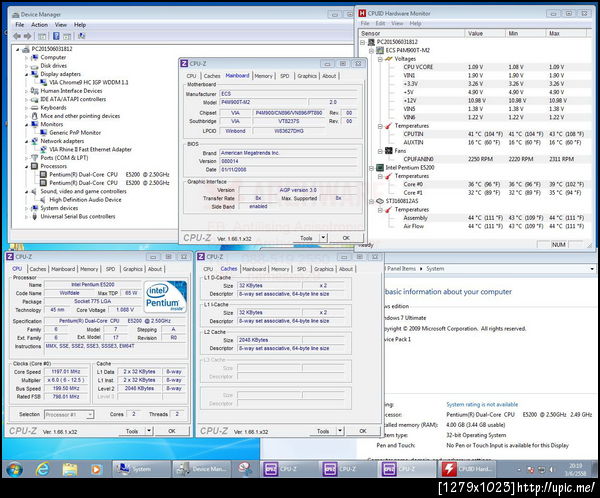
Task: Click first Pentium Dual-Core E5200 processor entry
Action: click(x=109, y=175)
